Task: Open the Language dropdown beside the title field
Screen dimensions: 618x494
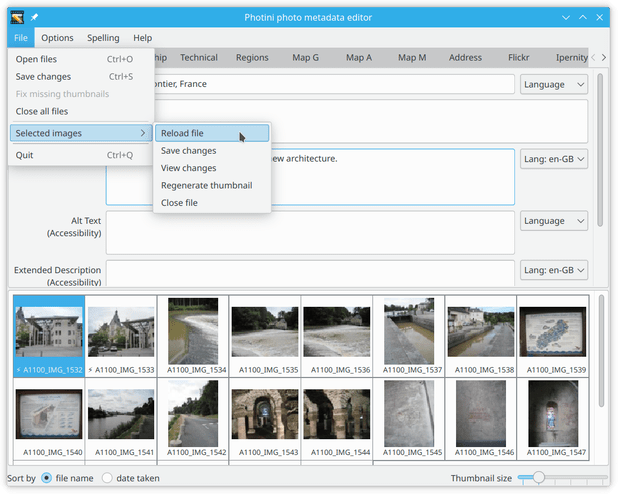Action: click(554, 84)
